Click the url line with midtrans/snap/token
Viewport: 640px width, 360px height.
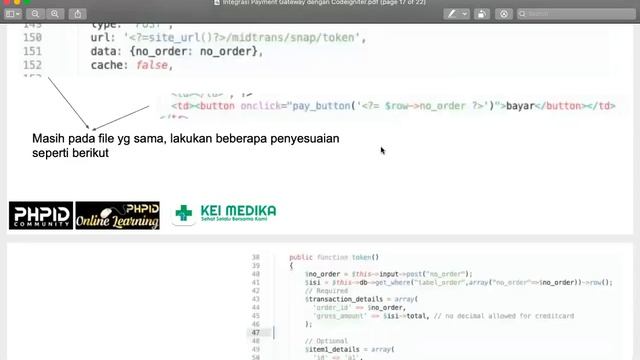pyautogui.click(x=229, y=38)
